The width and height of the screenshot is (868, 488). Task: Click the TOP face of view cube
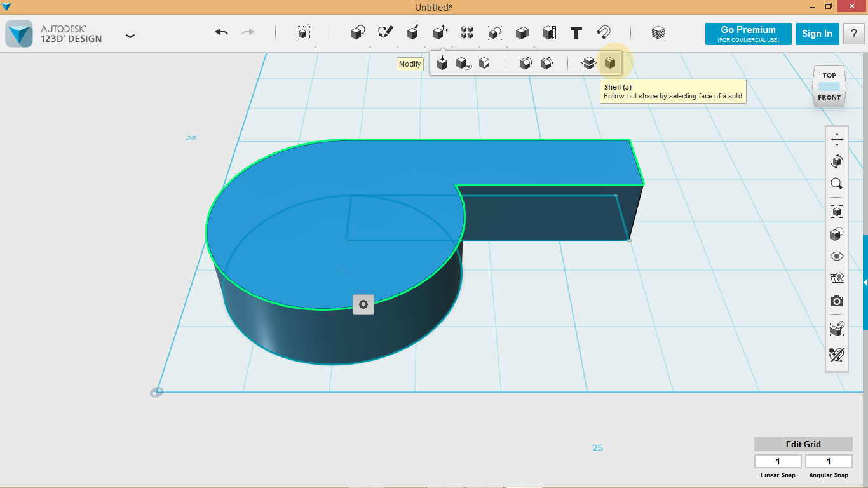coord(829,76)
